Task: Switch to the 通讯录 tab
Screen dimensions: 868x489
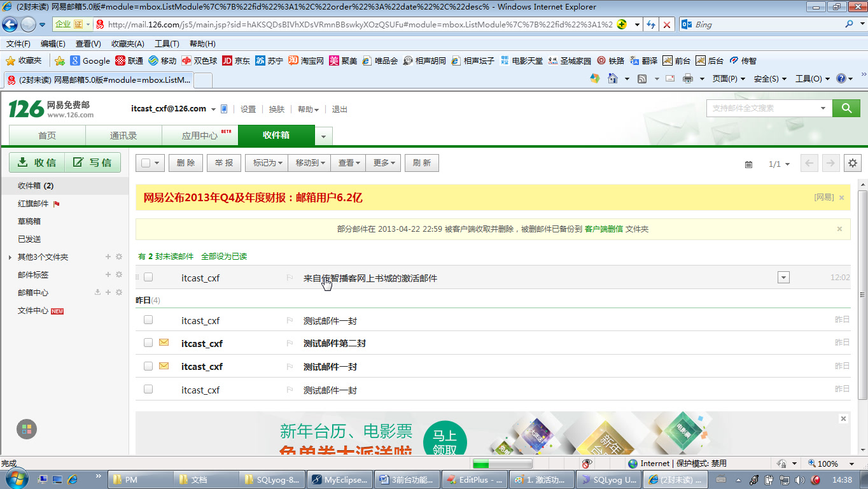Action: 124,136
